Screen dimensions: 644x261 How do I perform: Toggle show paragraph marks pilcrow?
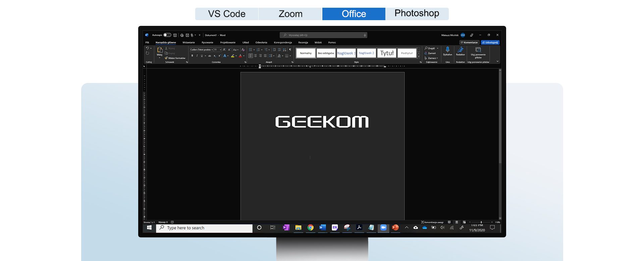pos(290,50)
